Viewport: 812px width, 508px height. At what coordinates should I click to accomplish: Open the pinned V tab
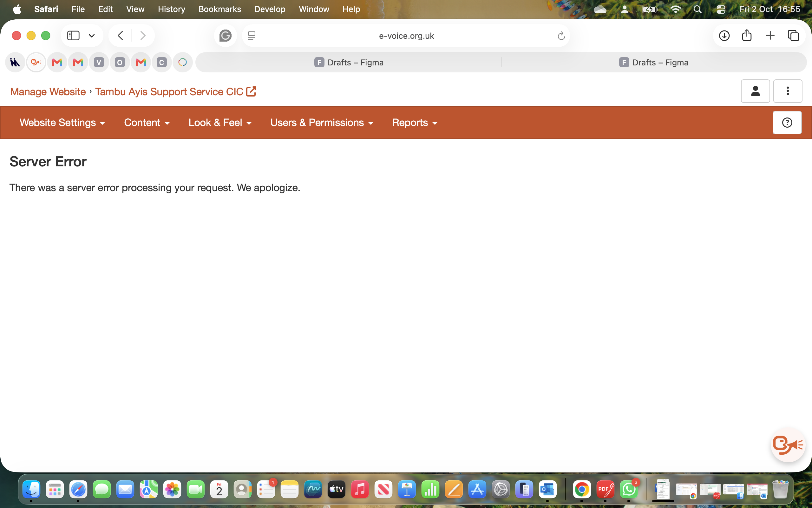click(x=99, y=63)
